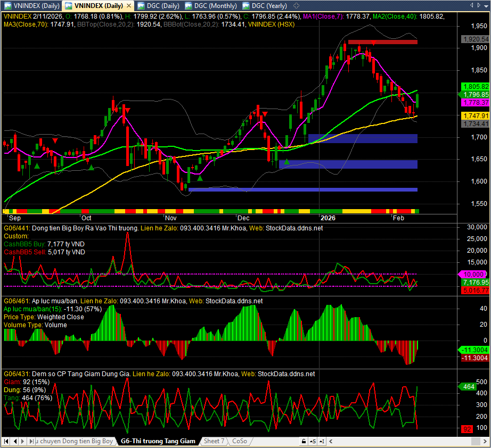Image resolution: width=491 pixels, height=448 pixels.
Task: Switch to the CoSo sheet tab
Action: point(240,441)
